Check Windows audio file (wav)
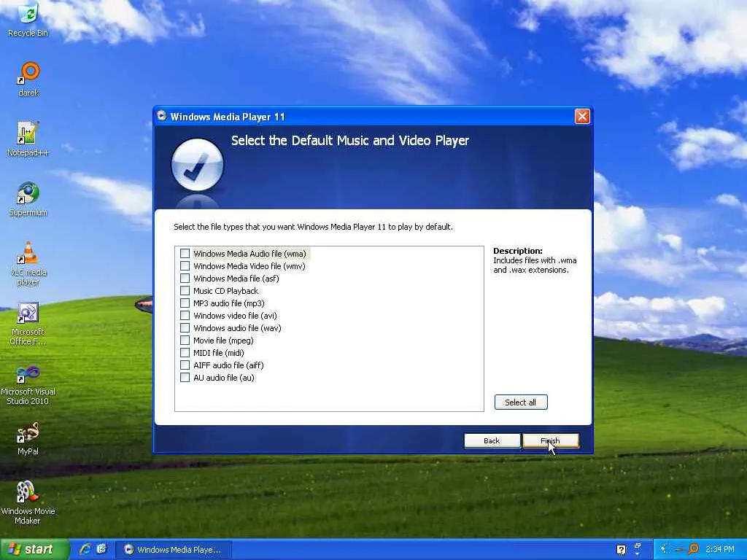This screenshot has height=560, width=747. tap(185, 327)
